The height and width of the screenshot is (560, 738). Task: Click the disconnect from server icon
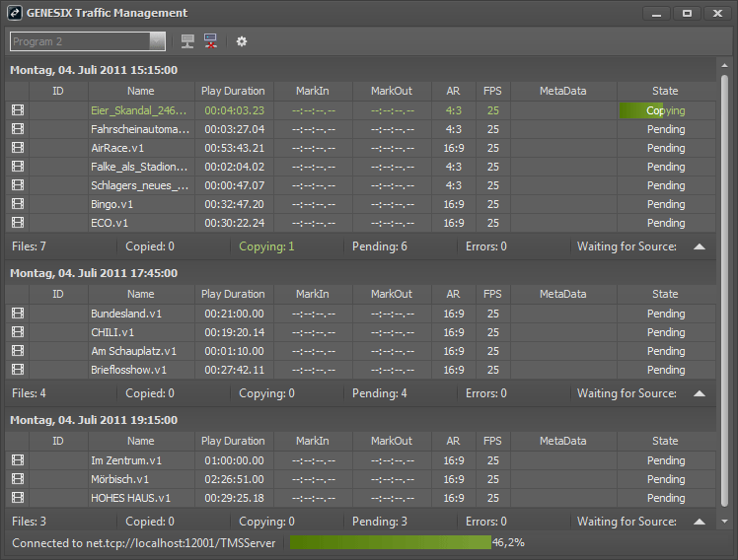(210, 41)
